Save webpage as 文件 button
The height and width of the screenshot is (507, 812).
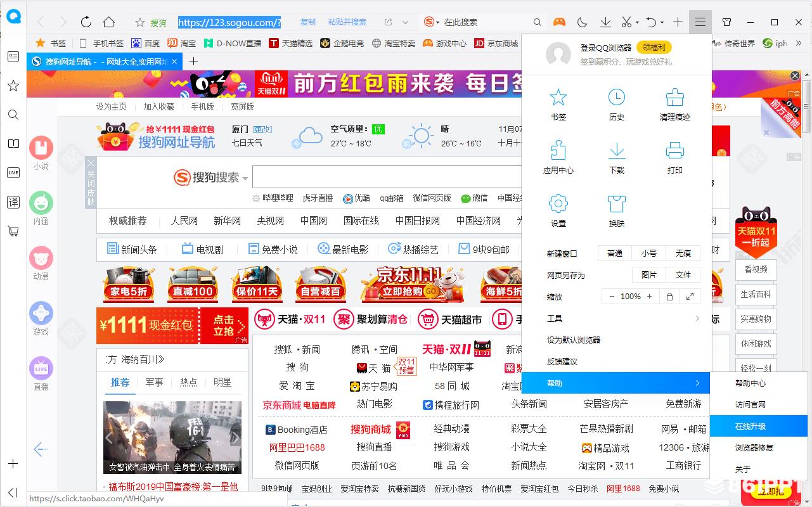click(683, 274)
